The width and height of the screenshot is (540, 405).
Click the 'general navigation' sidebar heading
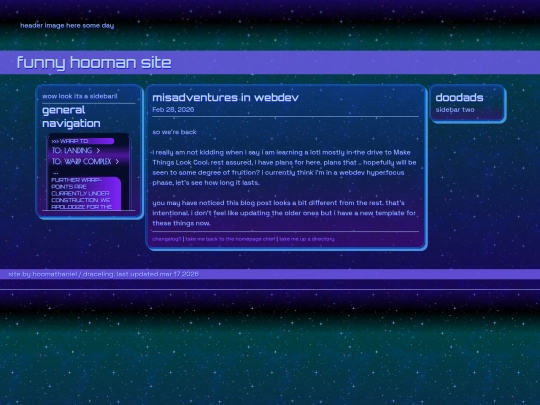pos(71,117)
